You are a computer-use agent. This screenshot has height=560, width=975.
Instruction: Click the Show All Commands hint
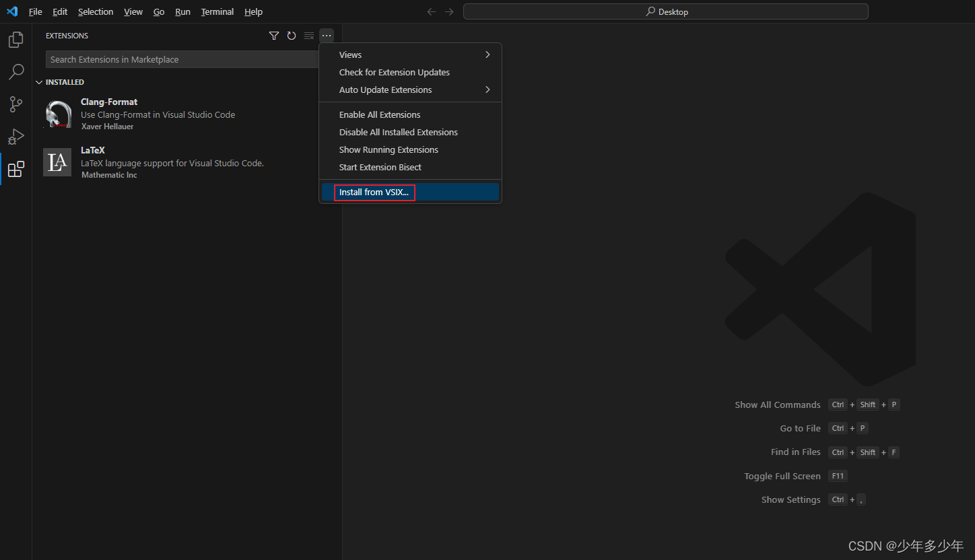click(x=778, y=405)
